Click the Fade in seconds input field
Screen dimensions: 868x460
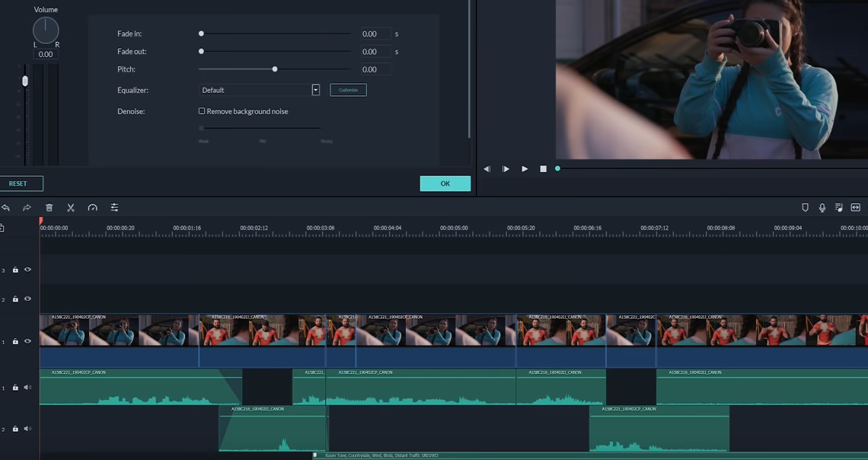click(x=376, y=34)
